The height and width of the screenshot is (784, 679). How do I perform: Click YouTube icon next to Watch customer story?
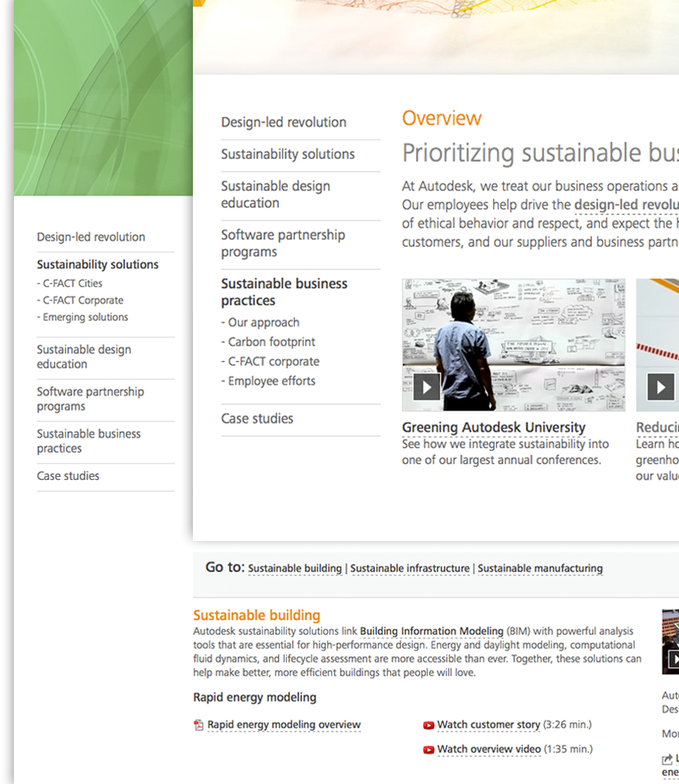click(x=429, y=725)
